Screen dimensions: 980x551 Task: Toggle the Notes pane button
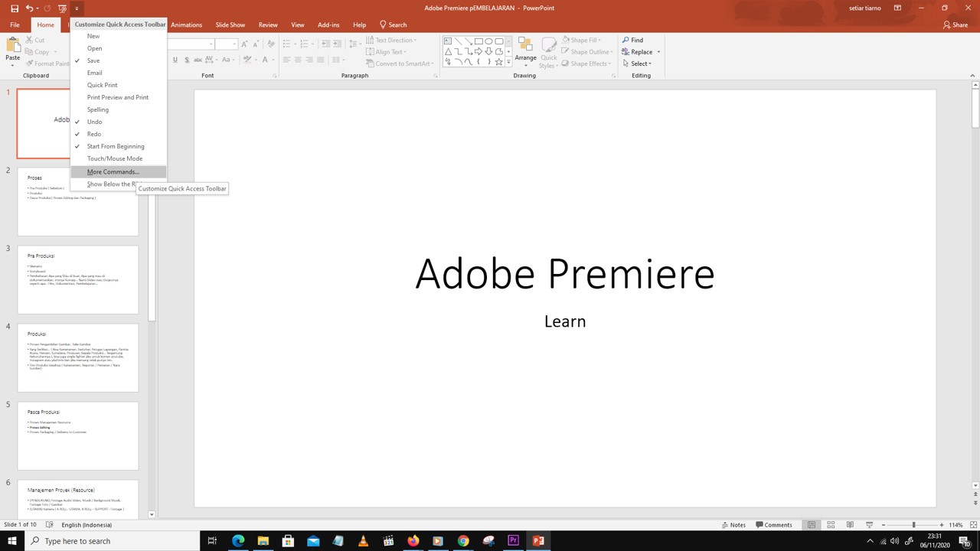point(733,525)
